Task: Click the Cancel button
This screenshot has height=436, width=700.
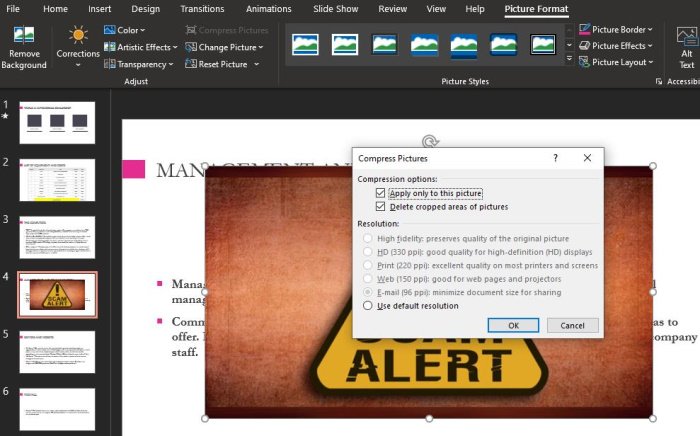Action: [x=572, y=325]
